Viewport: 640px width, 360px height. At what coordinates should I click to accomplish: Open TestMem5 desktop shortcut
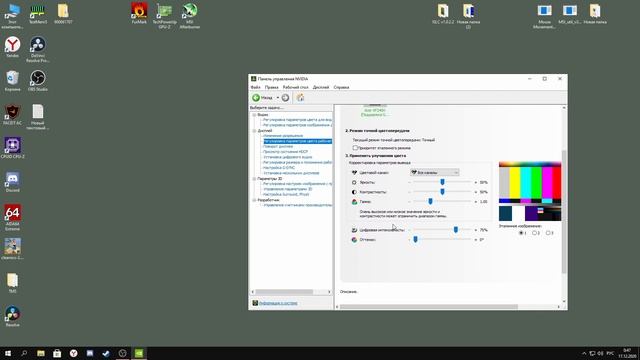(x=38, y=13)
